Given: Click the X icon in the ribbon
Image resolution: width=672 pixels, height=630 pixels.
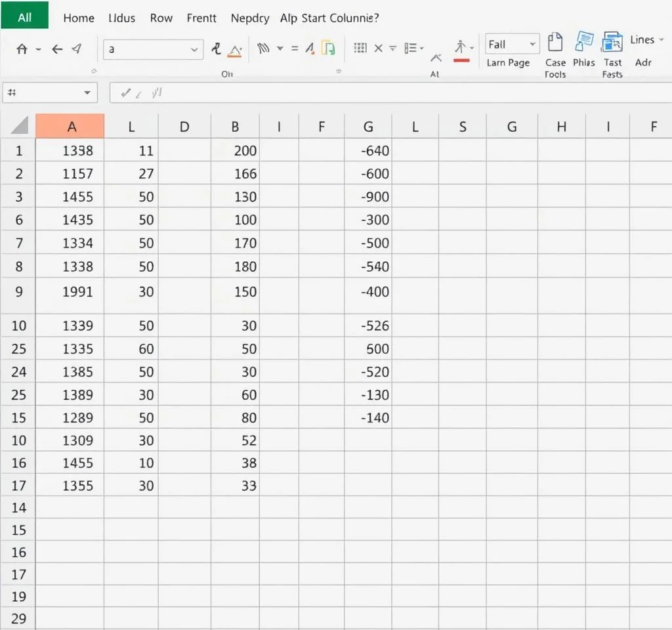Looking at the screenshot, I should [378, 48].
